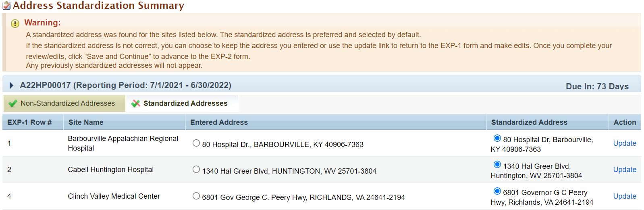Viewport: 644px width, 210px height.
Task: Expand the A22HP00017 reporting period section
Action: (x=11, y=85)
